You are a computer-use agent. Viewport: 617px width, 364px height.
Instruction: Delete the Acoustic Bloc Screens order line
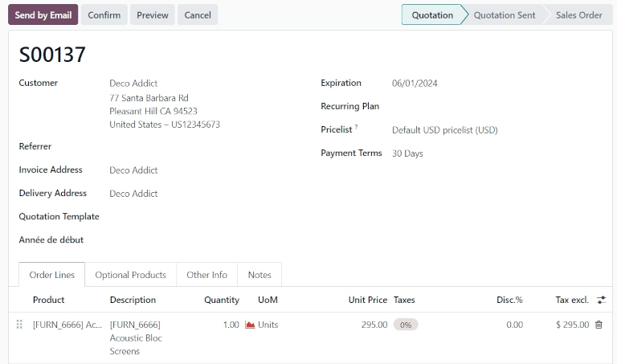click(x=599, y=325)
